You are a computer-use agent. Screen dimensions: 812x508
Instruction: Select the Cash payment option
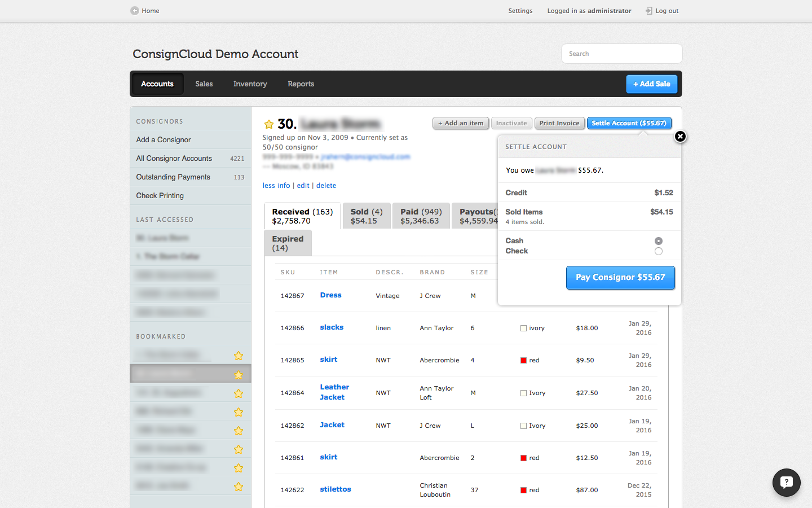pyautogui.click(x=658, y=241)
